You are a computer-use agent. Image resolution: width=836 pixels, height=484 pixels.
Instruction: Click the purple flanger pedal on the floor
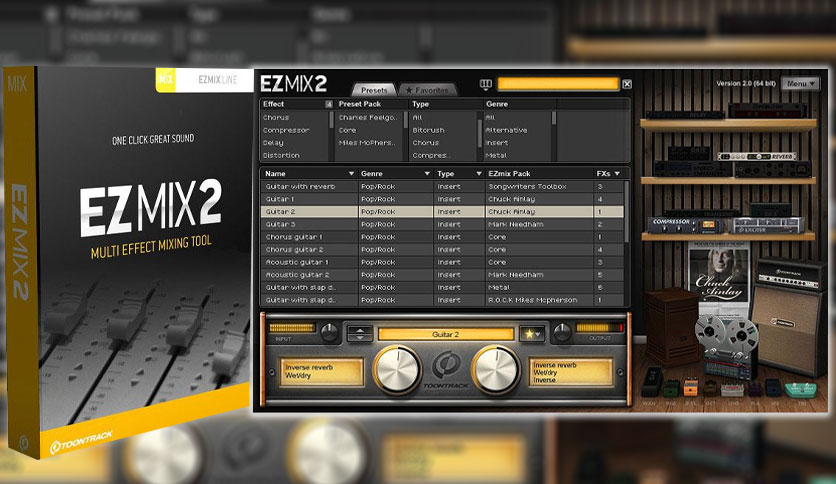pos(754,388)
